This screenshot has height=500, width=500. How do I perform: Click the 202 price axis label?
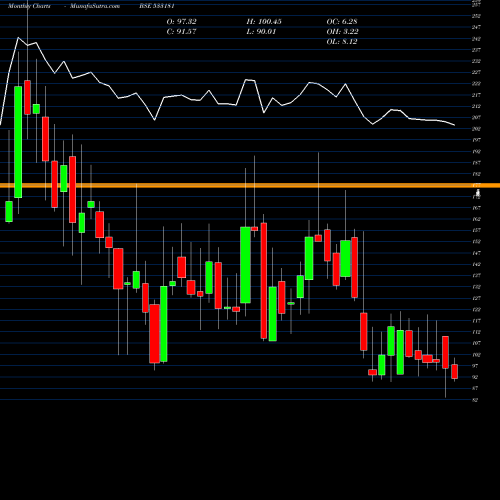tap(476, 129)
